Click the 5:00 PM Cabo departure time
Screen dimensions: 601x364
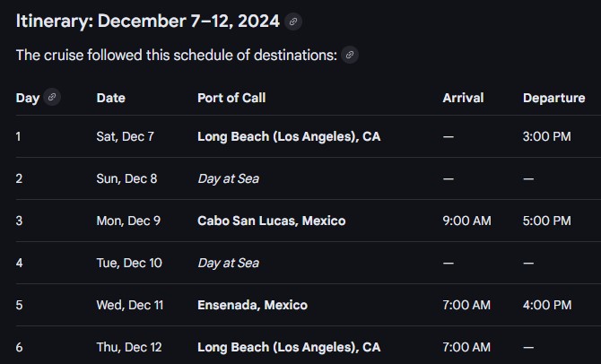[546, 221]
